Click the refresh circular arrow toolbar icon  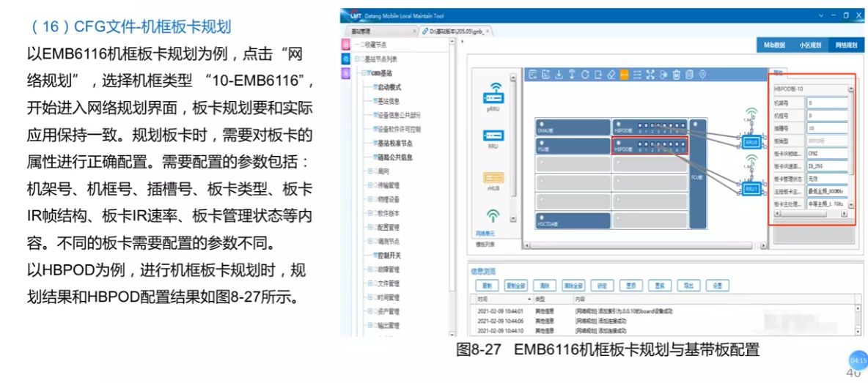(x=584, y=75)
